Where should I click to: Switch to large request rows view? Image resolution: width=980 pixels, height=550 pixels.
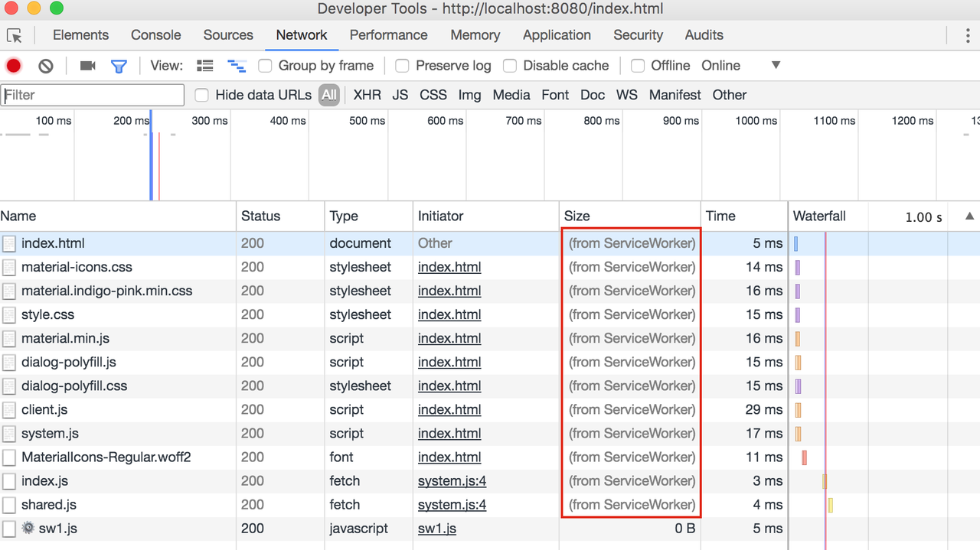tap(204, 66)
